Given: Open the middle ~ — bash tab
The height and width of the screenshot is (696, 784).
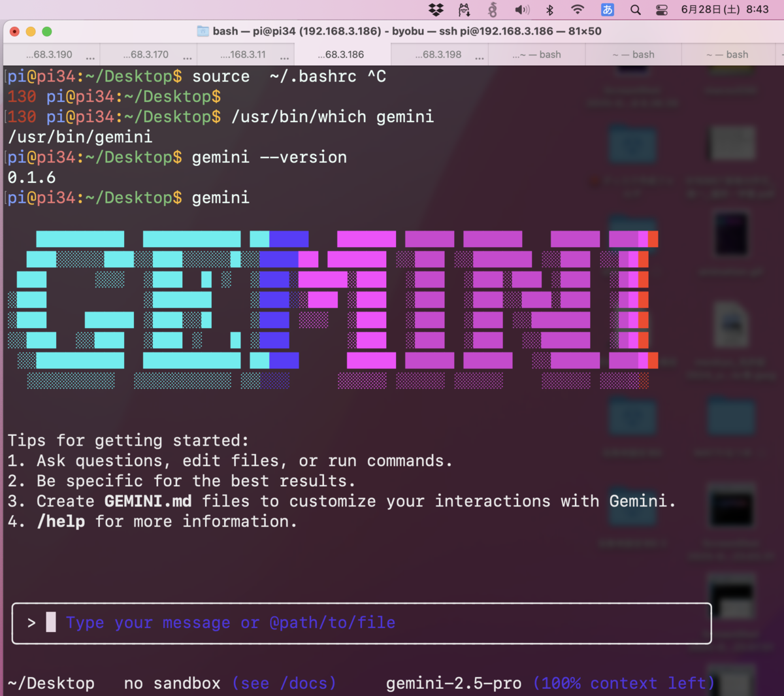Looking at the screenshot, I should (633, 55).
